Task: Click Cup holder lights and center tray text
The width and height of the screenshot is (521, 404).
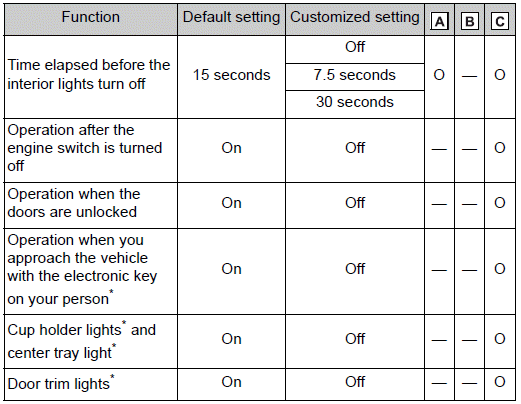Action: click(x=81, y=341)
